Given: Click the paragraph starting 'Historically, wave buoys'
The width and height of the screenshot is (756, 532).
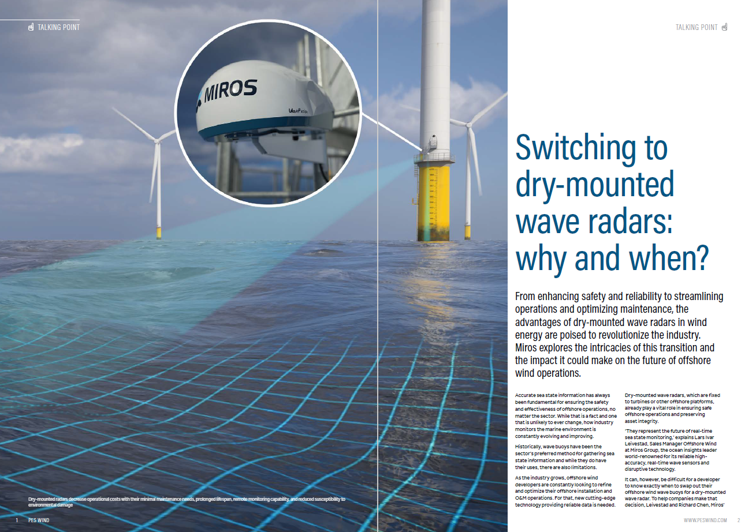Looking at the screenshot, I should coord(564,457).
